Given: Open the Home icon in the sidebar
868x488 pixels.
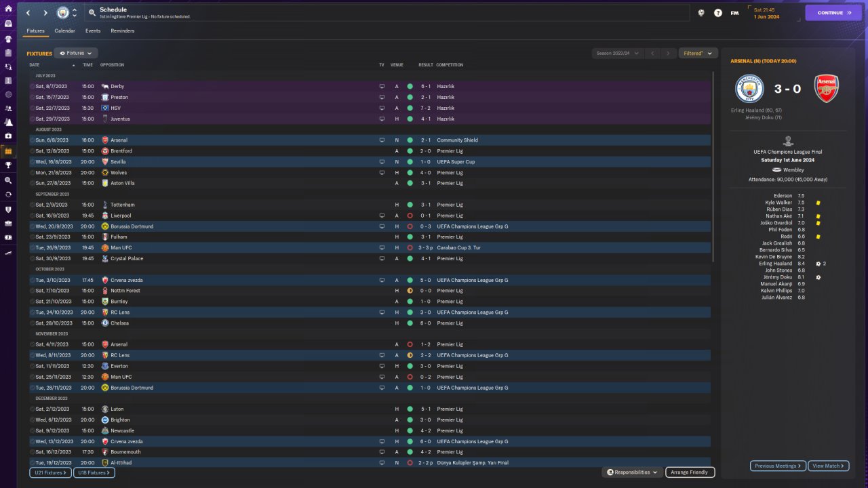Looking at the screenshot, I should click(x=8, y=8).
